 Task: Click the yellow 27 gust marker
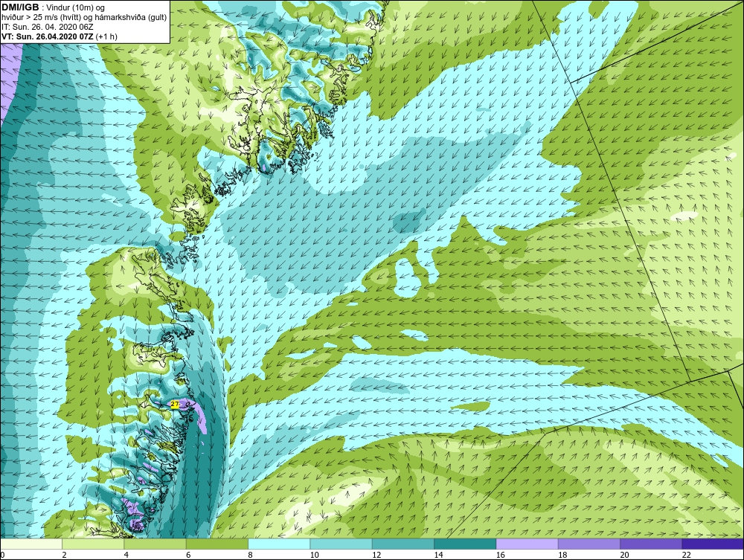coord(175,404)
